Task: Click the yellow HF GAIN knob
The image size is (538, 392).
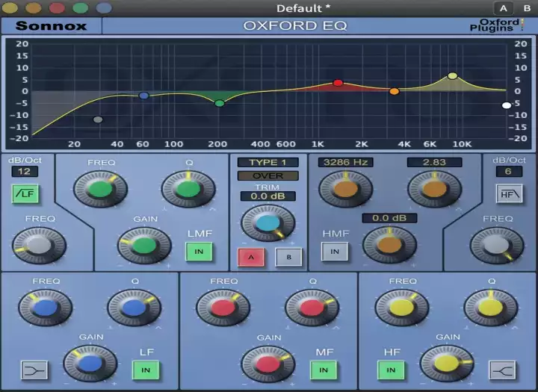Action: pos(447,364)
